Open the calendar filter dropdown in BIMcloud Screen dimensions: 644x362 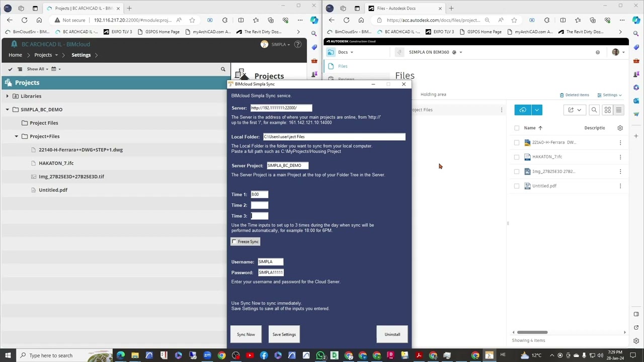pyautogui.click(x=56, y=69)
